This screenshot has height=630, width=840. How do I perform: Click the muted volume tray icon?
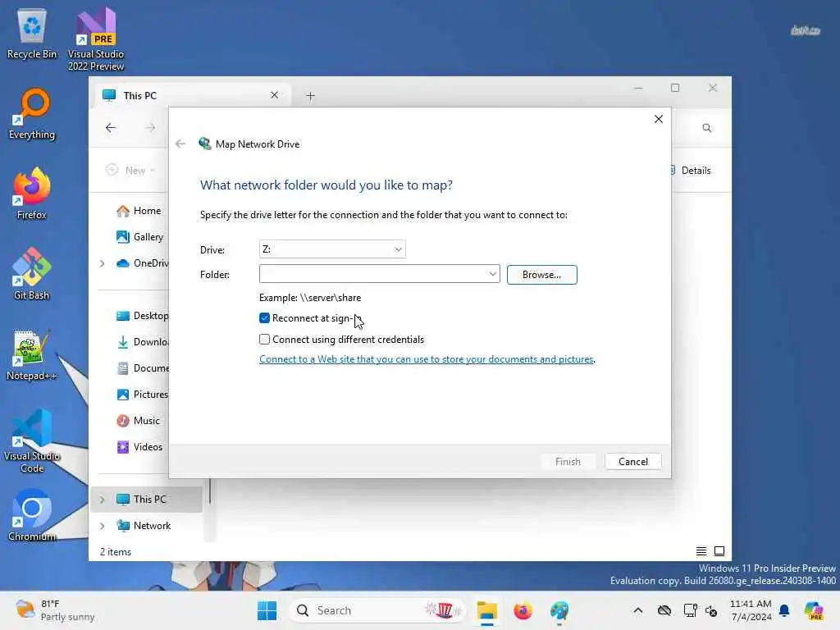pos(711,610)
